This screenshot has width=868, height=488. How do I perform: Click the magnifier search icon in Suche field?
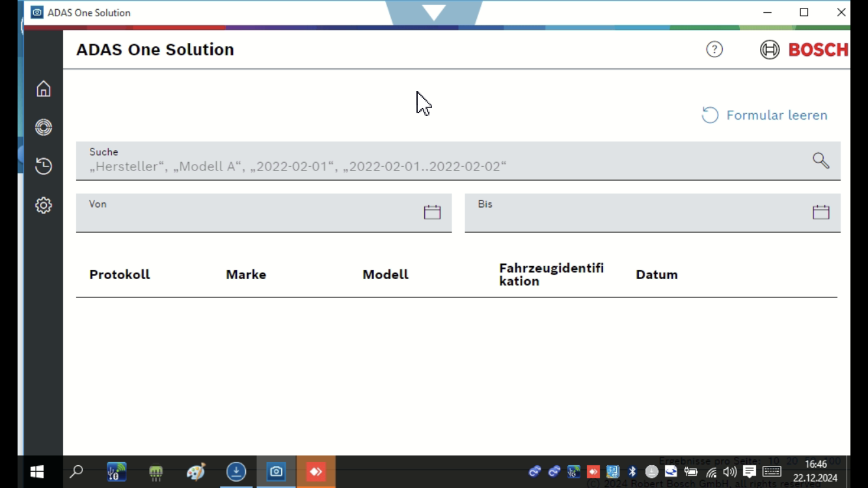pyautogui.click(x=821, y=161)
